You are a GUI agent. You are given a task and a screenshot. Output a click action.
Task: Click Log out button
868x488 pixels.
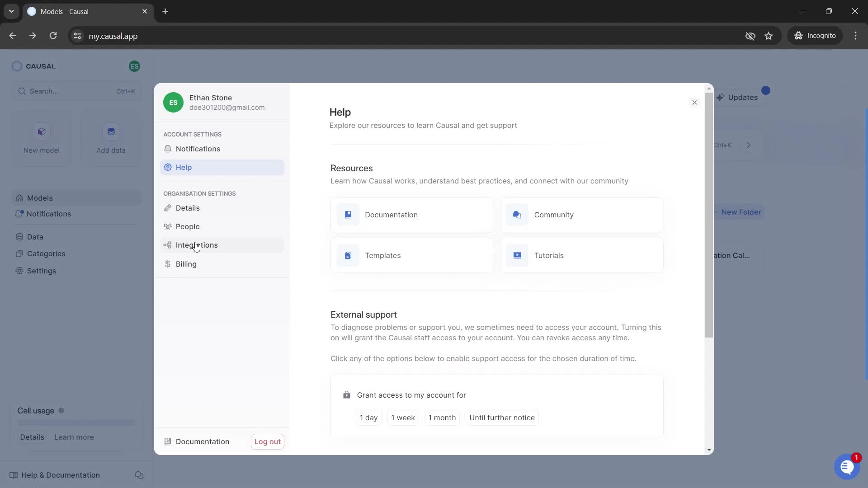tap(268, 441)
